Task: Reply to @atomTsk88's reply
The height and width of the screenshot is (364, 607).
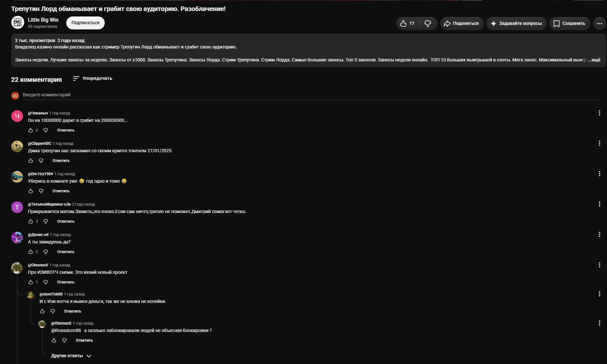Action: pos(73,311)
